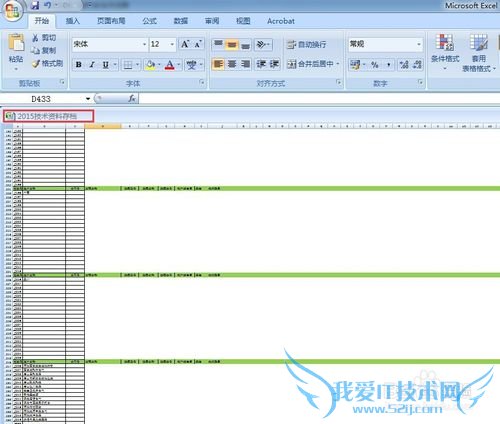Image resolution: width=500 pixels, height=424 pixels.
Task: Expand the Name Box dropdown arrow
Action: tap(88, 99)
